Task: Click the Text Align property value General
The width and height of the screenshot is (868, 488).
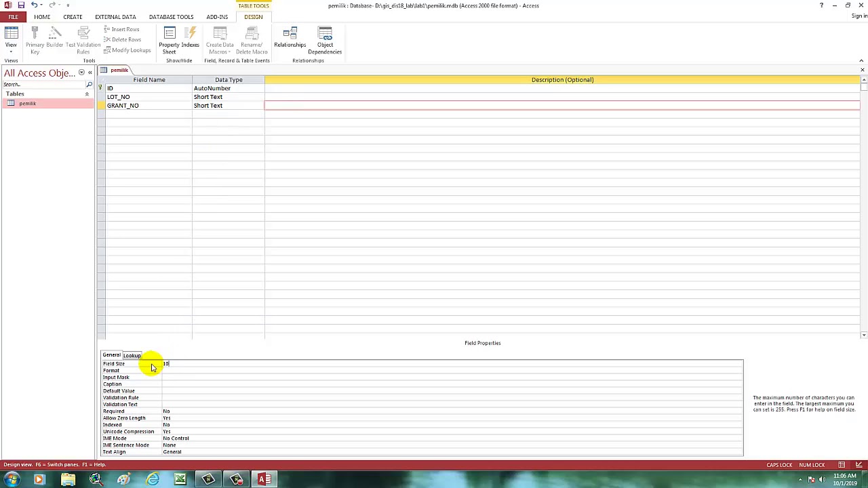Action: (452, 452)
